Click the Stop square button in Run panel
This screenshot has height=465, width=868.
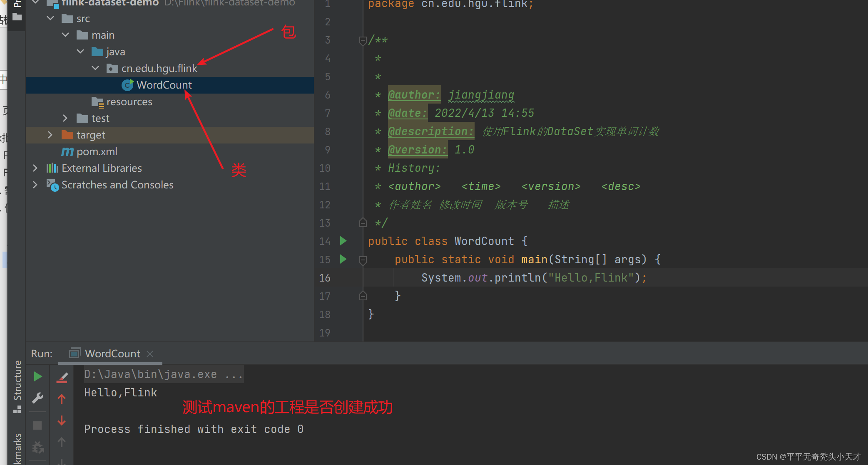(x=37, y=425)
